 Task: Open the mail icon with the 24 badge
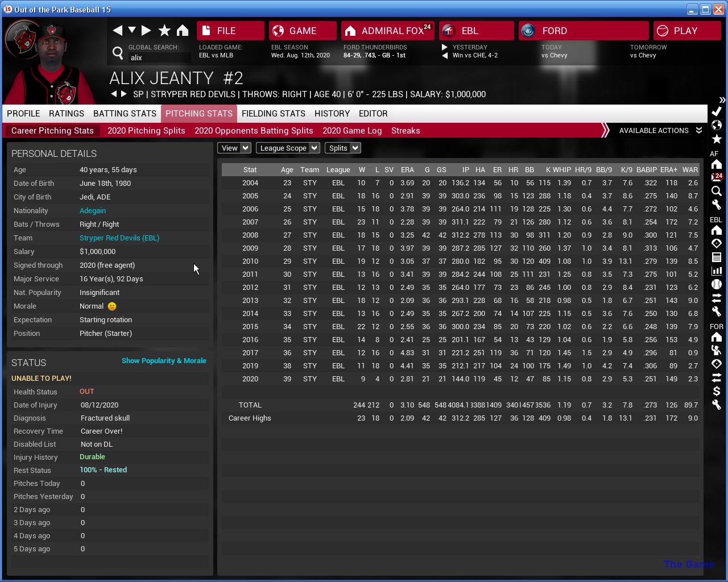[x=717, y=177]
